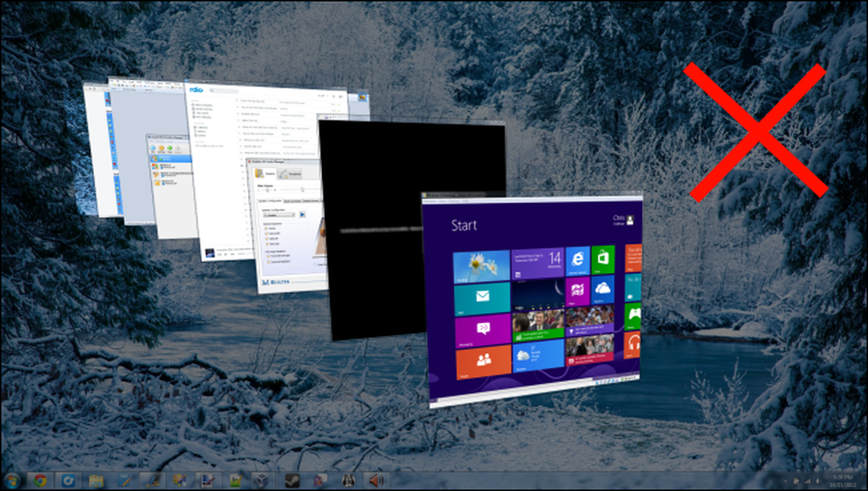The width and height of the screenshot is (868, 491).
Task: Open the purple Messaging tile
Action: click(483, 331)
